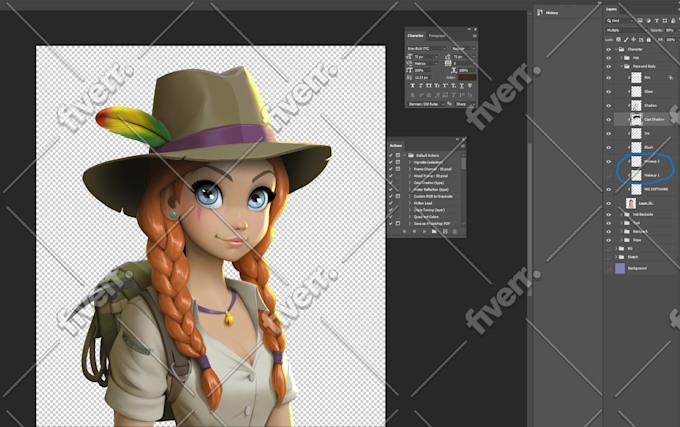680x427 pixels.
Task: Apply Faux Italic in Character panel
Action: [421, 86]
